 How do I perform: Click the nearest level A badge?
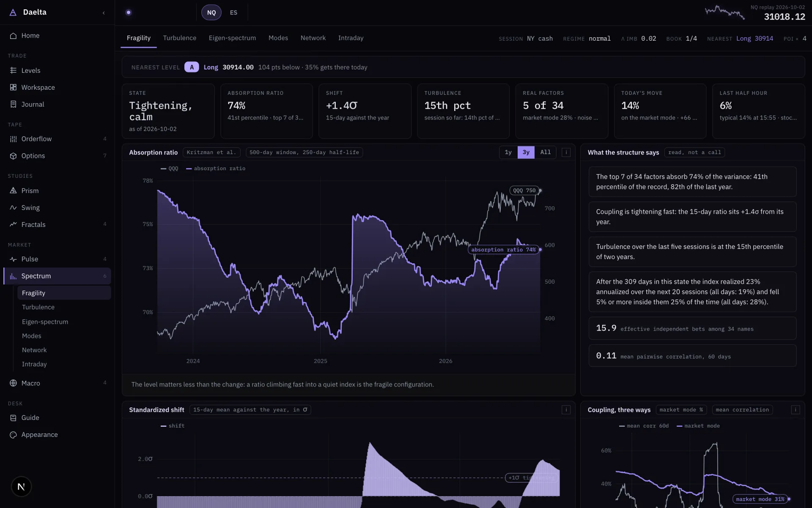click(x=192, y=67)
